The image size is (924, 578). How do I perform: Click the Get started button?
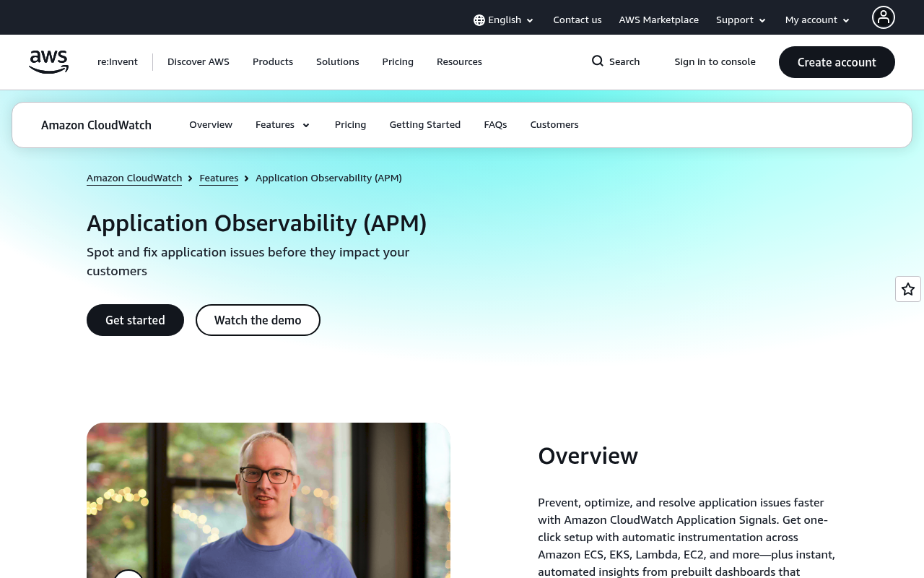point(135,320)
